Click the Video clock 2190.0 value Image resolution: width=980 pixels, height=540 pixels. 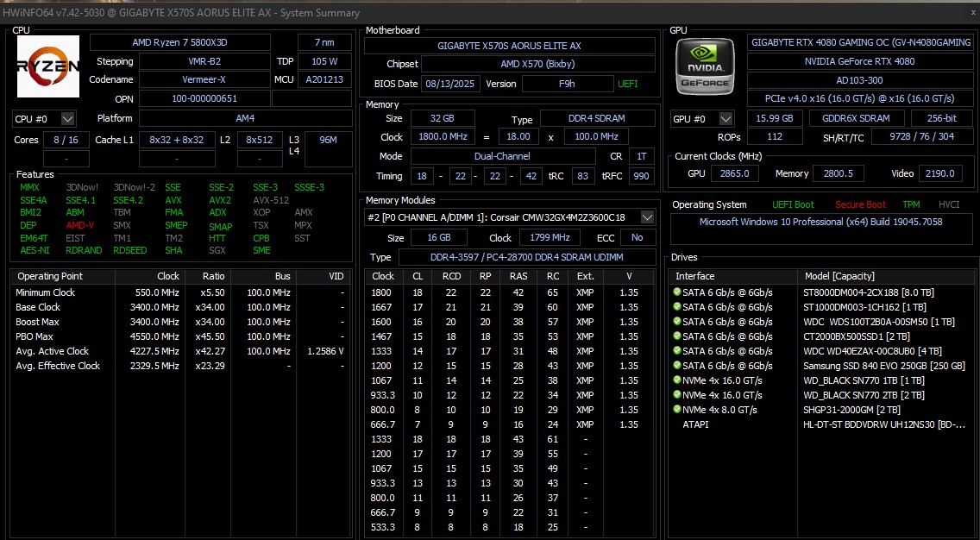940,173
